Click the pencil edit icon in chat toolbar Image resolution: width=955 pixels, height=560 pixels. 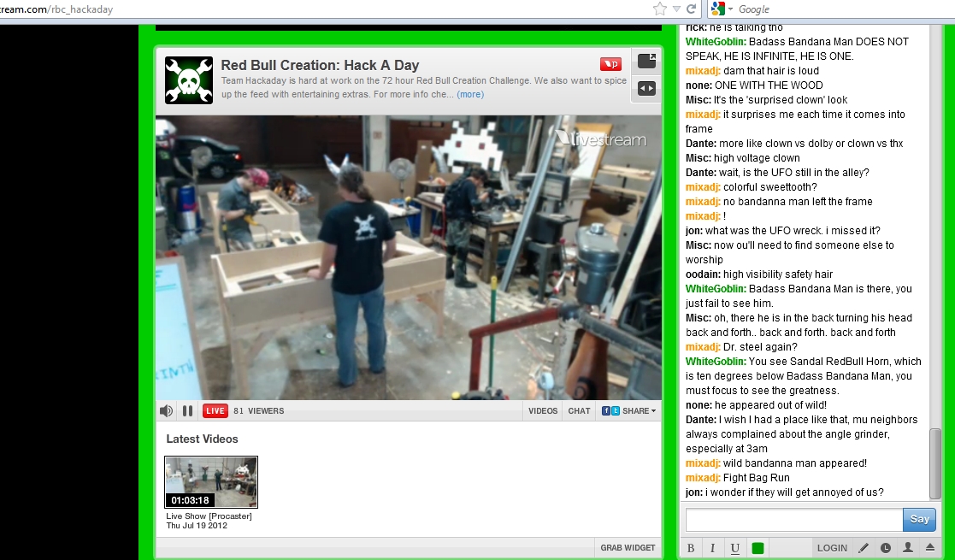pyautogui.click(x=864, y=548)
